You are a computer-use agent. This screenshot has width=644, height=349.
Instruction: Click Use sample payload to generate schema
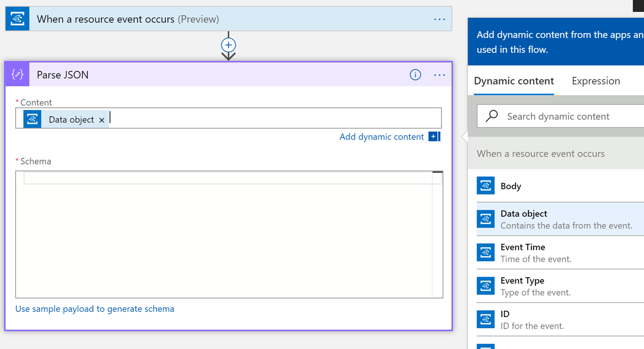[x=95, y=309]
